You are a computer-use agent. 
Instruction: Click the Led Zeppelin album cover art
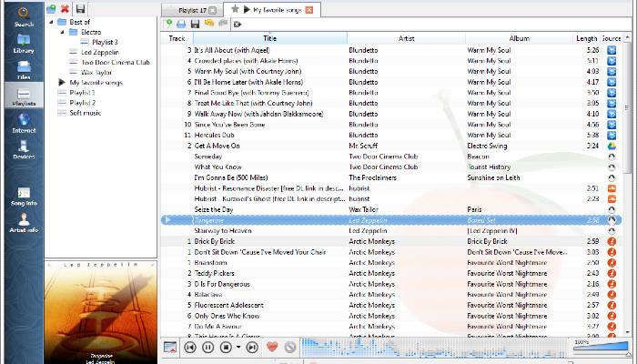[x=100, y=312]
